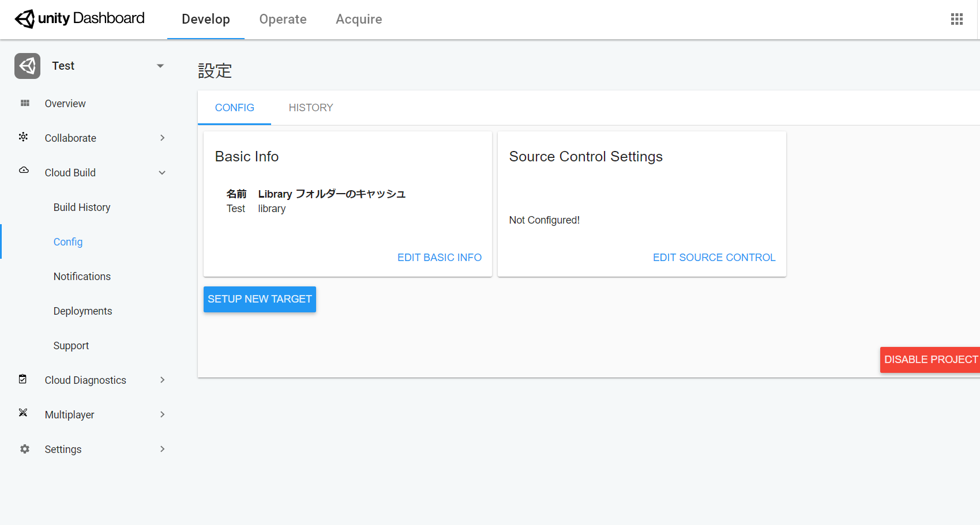The image size is (980, 525).
Task: Collapse the Cloud Build section chevron
Action: [x=163, y=172]
